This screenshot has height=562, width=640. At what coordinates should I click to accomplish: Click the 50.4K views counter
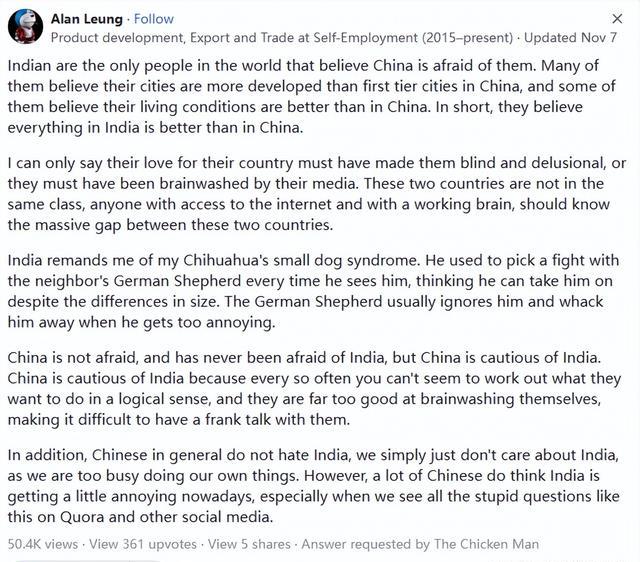pos(42,544)
